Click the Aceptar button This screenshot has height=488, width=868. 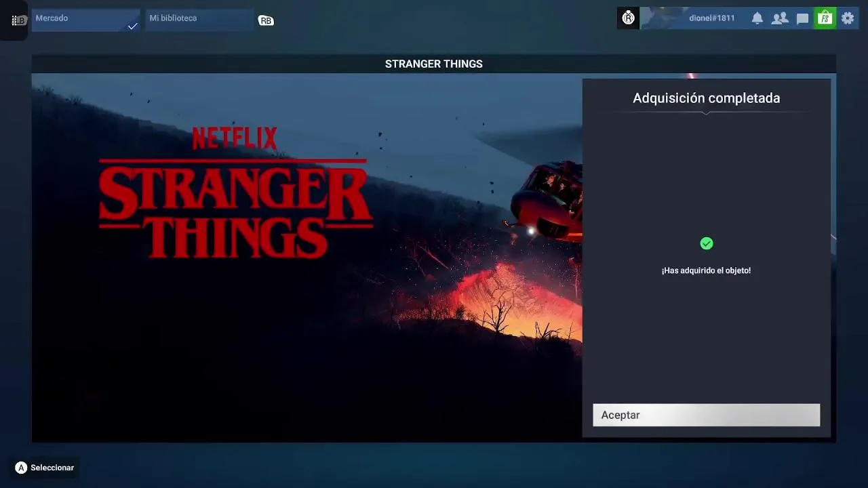(x=706, y=415)
